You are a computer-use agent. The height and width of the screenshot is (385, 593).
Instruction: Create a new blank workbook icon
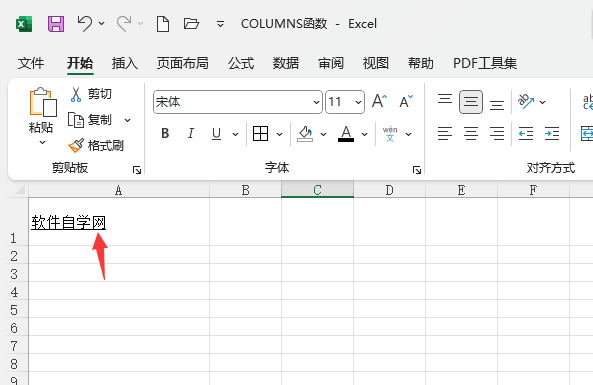pyautogui.click(x=163, y=24)
